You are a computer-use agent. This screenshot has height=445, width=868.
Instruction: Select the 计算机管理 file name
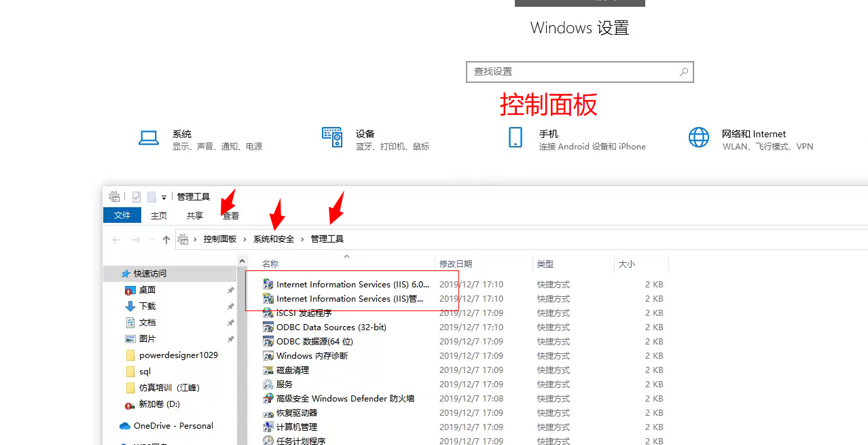(x=297, y=427)
